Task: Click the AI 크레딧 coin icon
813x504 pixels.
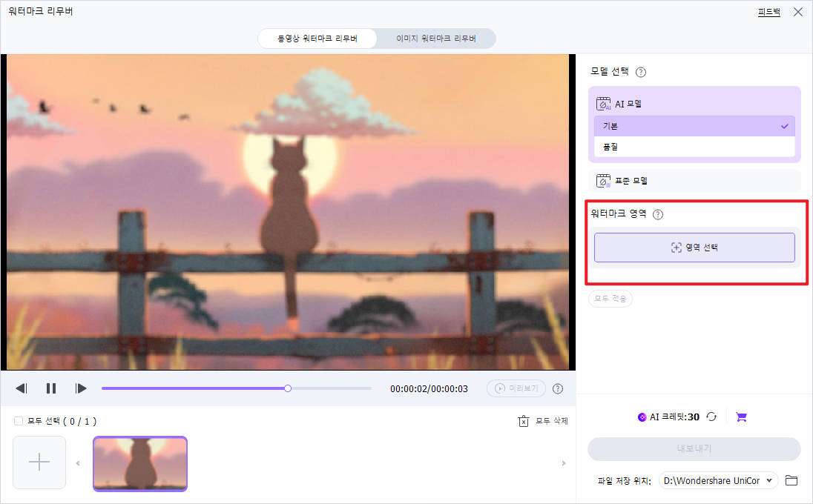Action: pyautogui.click(x=642, y=417)
